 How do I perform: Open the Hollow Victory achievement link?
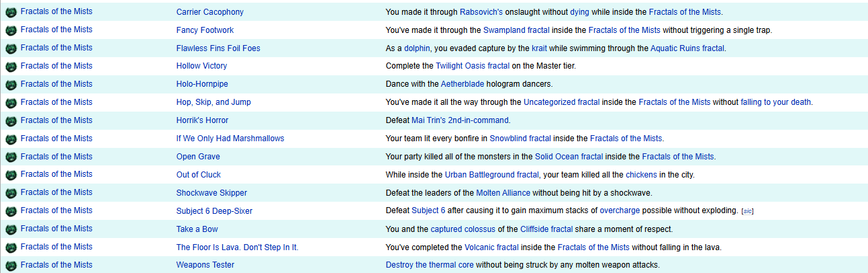201,66
